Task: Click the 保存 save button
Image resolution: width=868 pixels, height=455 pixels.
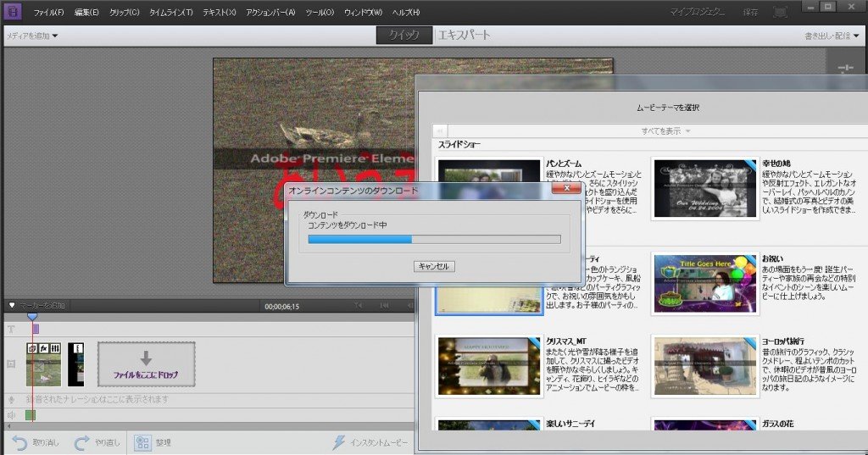Action: pyautogui.click(x=751, y=12)
